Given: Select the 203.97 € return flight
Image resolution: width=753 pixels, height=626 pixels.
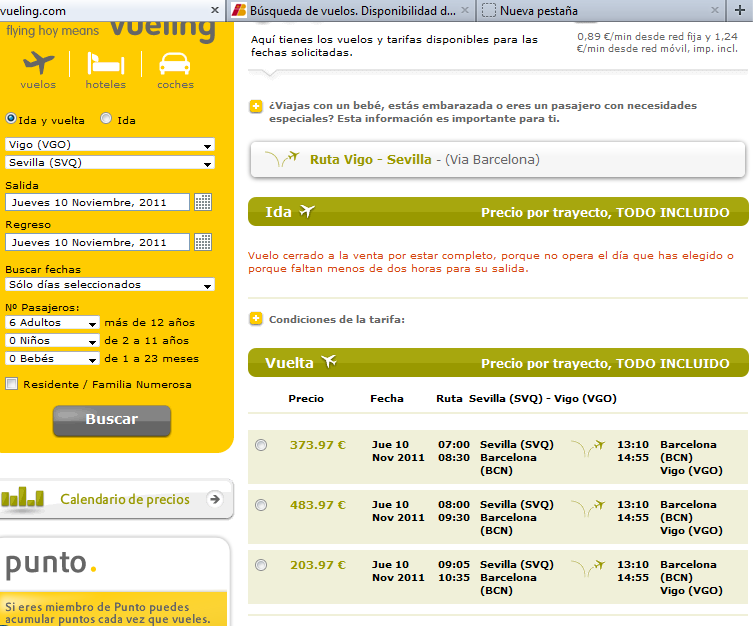Looking at the screenshot, I should click(261, 565).
